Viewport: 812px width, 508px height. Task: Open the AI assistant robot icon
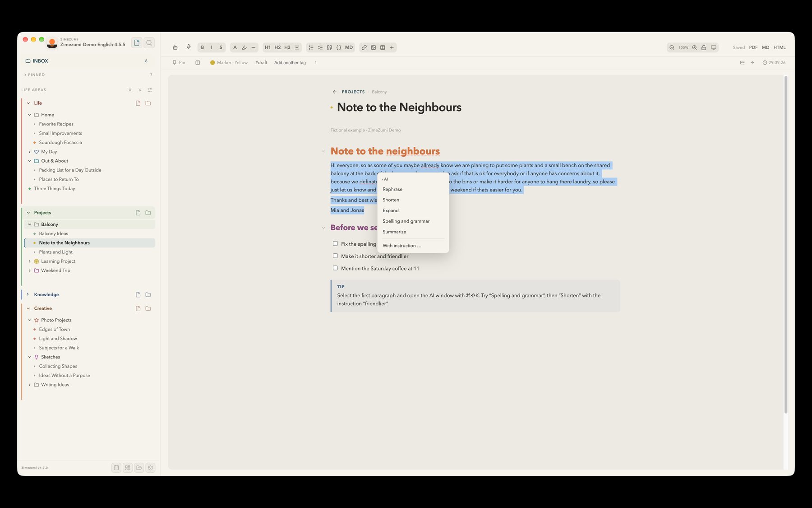[175, 47]
